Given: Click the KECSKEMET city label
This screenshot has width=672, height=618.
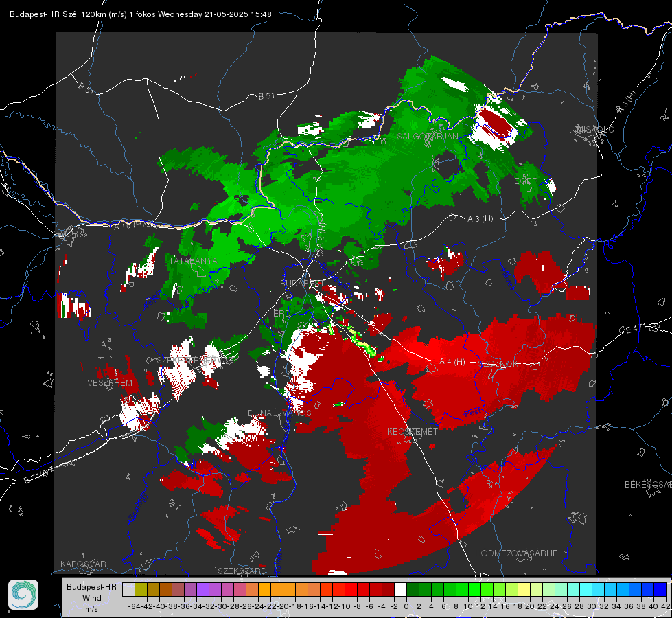Looking at the screenshot, I should click(413, 432).
